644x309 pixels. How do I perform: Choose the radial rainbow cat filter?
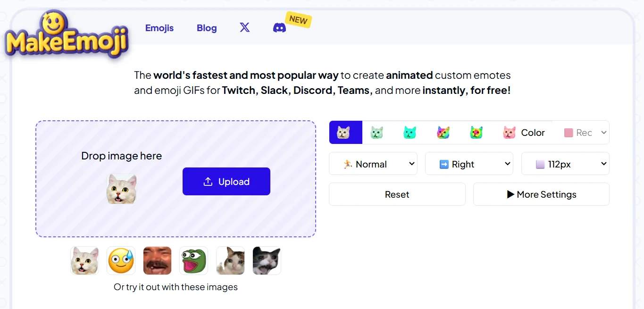pyautogui.click(x=477, y=133)
